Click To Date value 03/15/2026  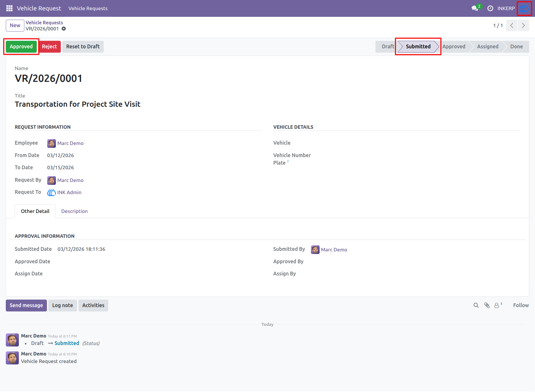61,168
